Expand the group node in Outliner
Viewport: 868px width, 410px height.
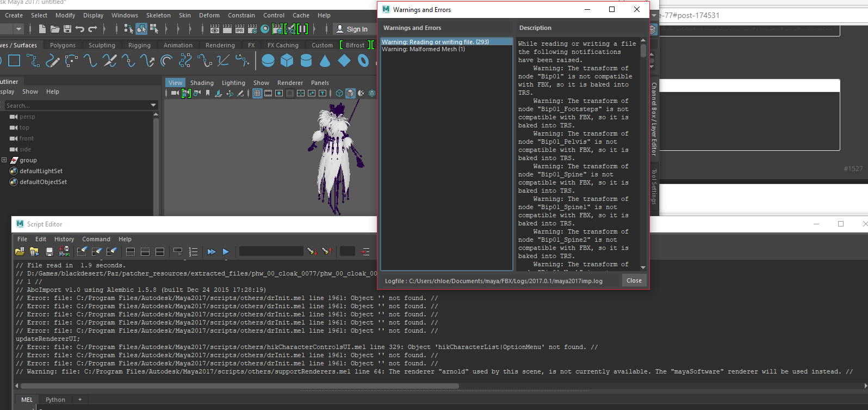(4, 160)
